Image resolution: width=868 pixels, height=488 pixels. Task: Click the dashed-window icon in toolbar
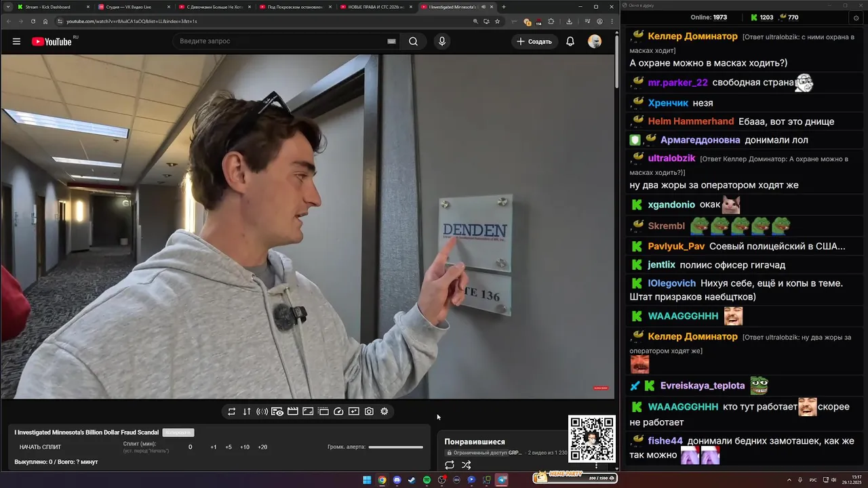click(x=323, y=411)
